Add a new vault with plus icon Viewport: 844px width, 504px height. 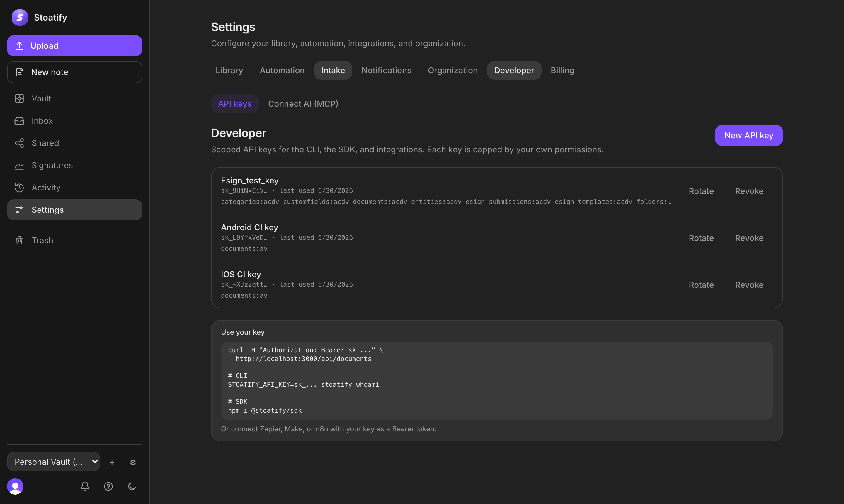(112, 462)
